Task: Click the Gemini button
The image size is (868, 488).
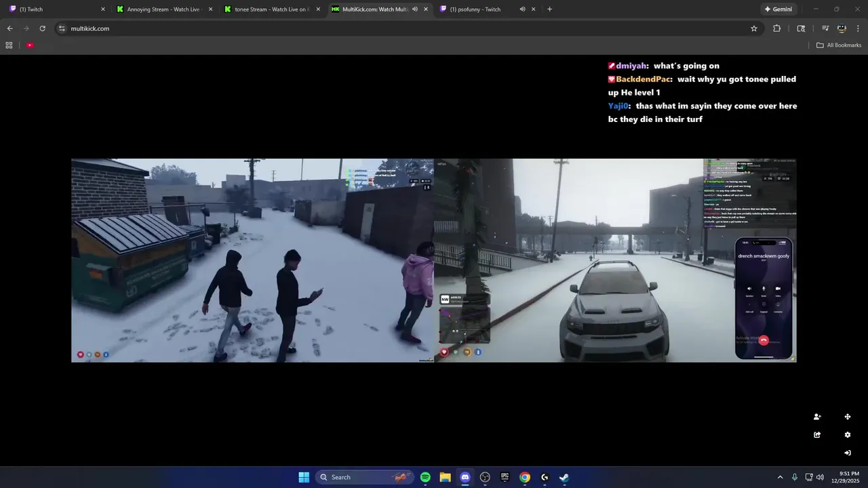Action: click(778, 9)
